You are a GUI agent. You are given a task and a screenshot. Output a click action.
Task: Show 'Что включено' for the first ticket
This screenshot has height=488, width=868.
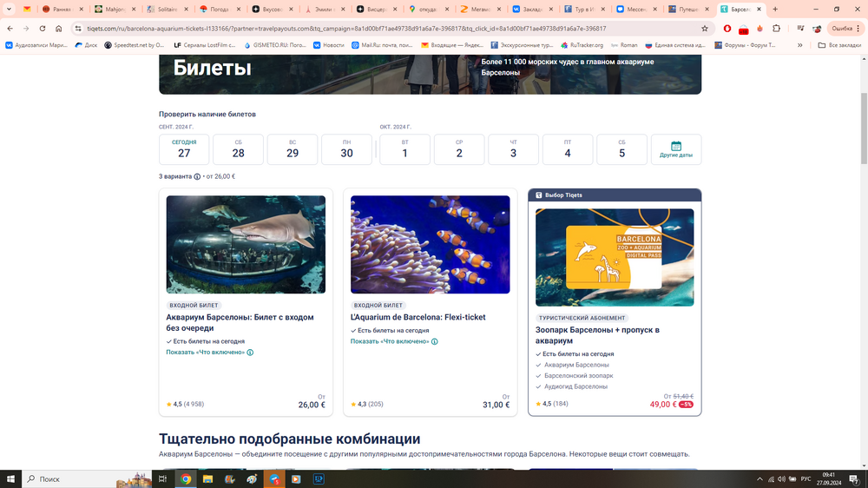[x=206, y=353]
